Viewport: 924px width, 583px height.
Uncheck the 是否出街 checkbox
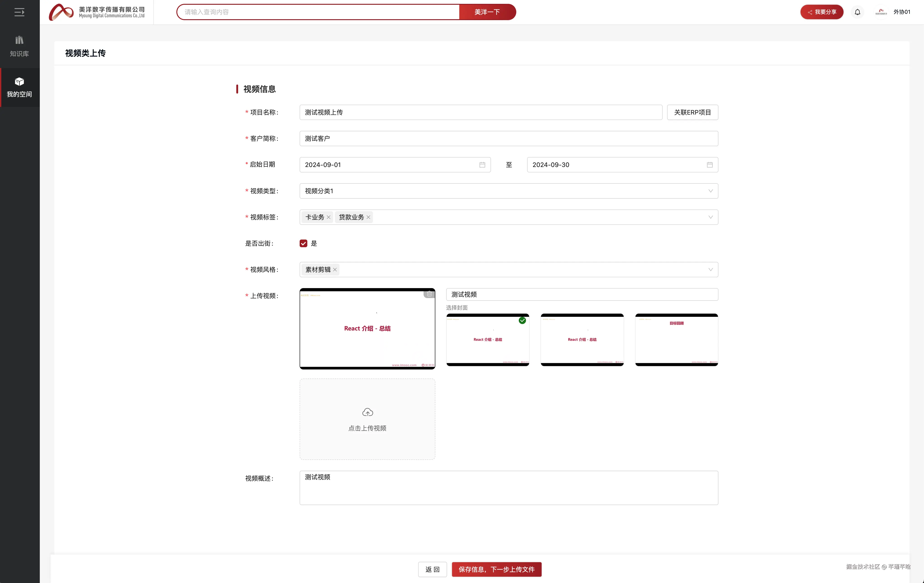[303, 244]
